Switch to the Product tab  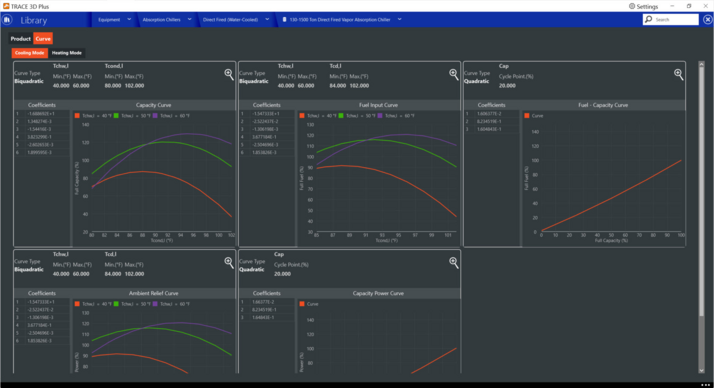20,39
